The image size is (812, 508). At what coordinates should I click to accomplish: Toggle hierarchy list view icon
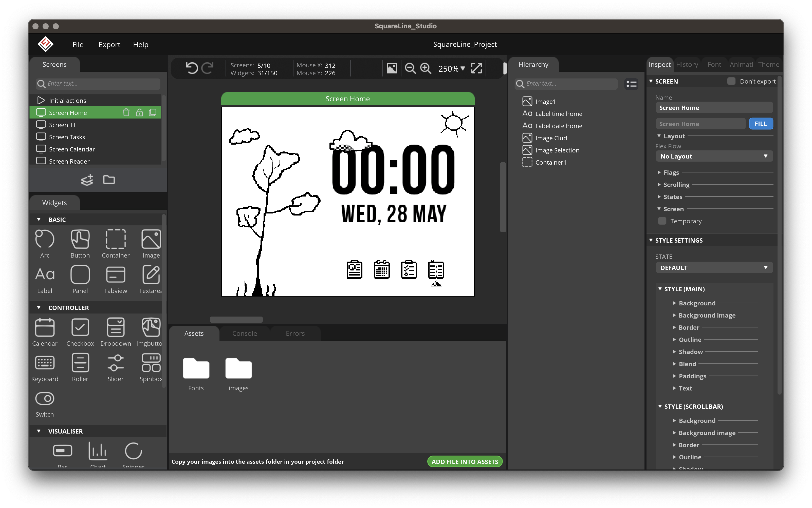[631, 84]
